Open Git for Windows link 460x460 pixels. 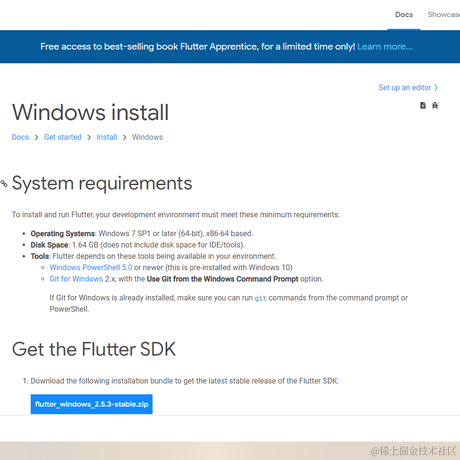pyautogui.click(x=76, y=279)
